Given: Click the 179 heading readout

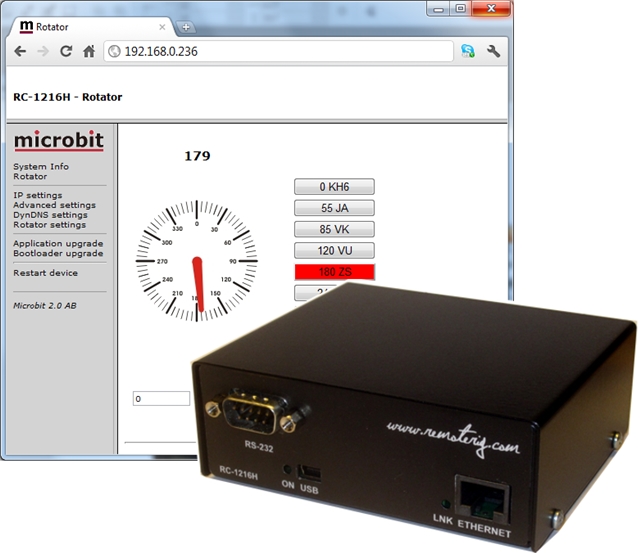Looking at the screenshot, I should click(197, 156).
